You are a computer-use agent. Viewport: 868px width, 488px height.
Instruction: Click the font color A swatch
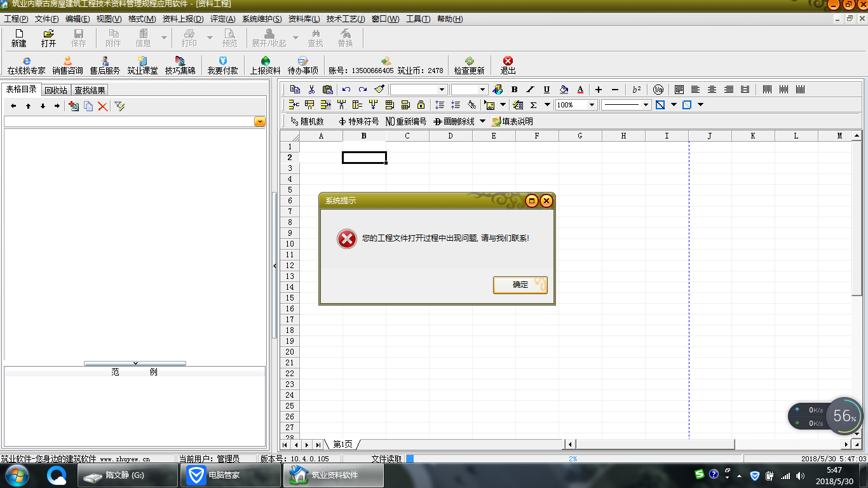(580, 90)
